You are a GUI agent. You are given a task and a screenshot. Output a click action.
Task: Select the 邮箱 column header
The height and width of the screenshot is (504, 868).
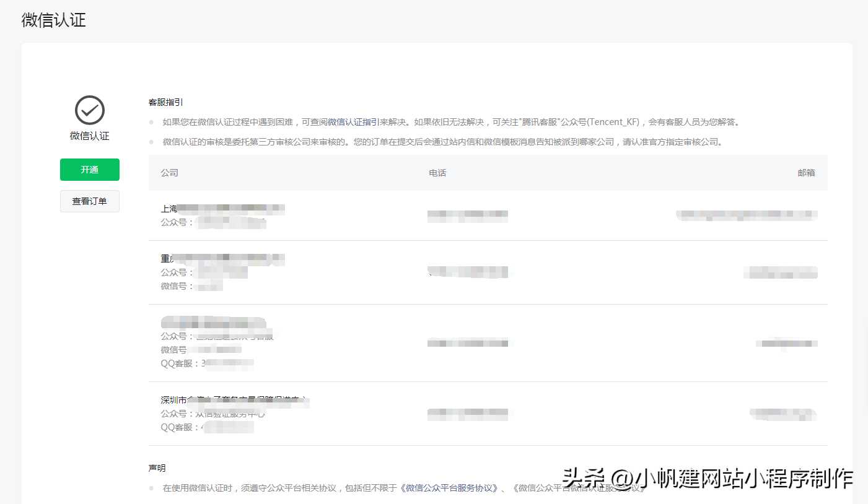[x=806, y=173]
